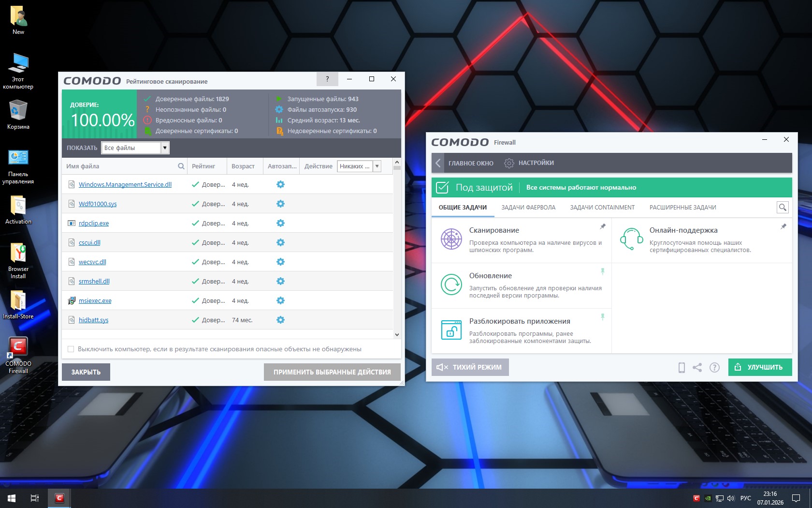Open the msiexec.exe file link

tap(95, 301)
